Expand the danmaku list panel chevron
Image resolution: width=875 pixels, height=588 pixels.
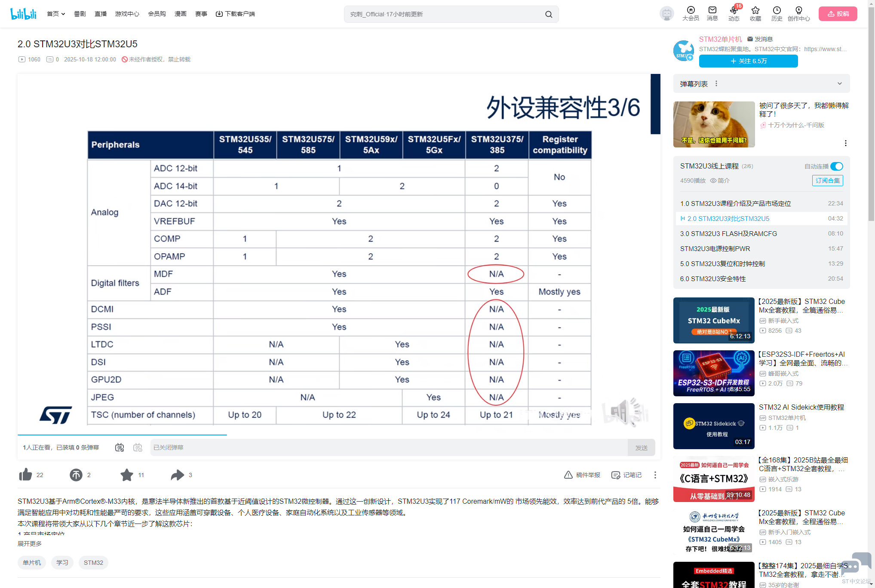point(839,84)
